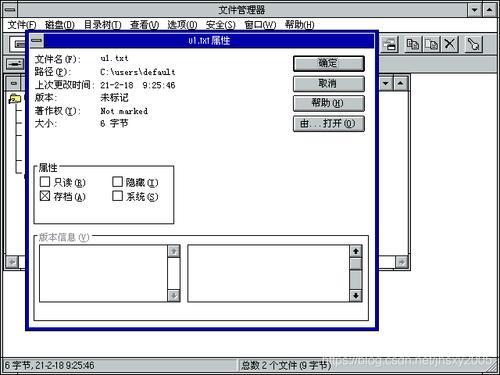The width and height of the screenshot is (500, 375).
Task: Click down arrow of left version info list
Action: click(x=173, y=296)
